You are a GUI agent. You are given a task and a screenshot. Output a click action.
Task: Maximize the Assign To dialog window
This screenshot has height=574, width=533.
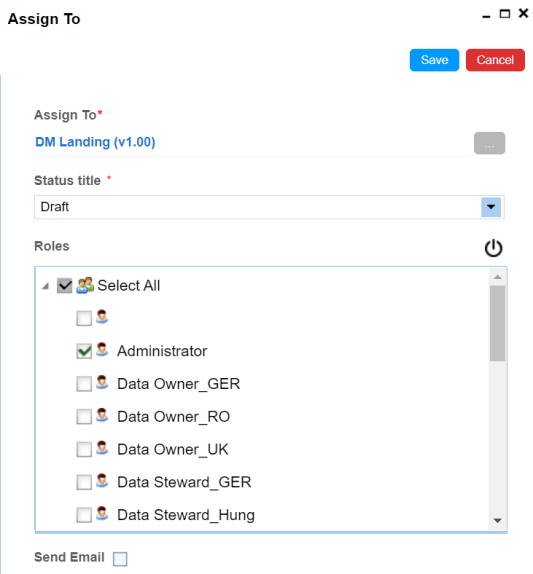[x=505, y=14]
